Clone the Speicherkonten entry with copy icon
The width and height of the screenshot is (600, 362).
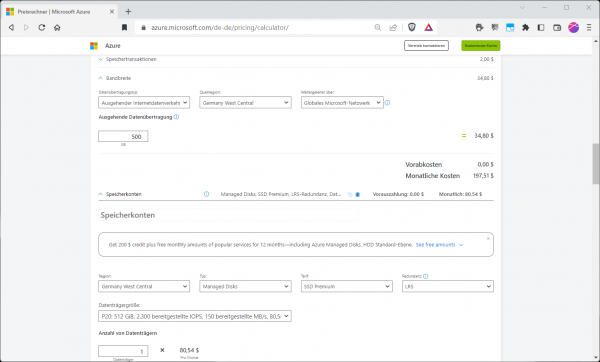pos(349,194)
